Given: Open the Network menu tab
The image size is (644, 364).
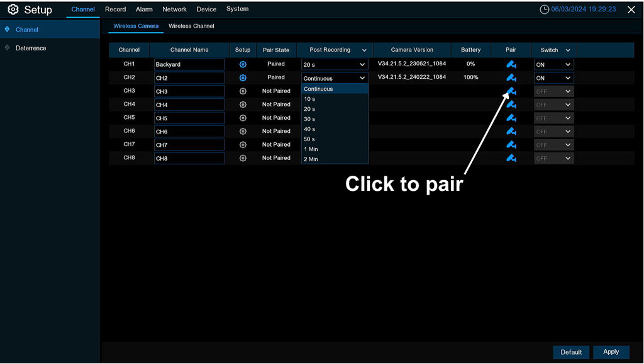Looking at the screenshot, I should [x=174, y=9].
